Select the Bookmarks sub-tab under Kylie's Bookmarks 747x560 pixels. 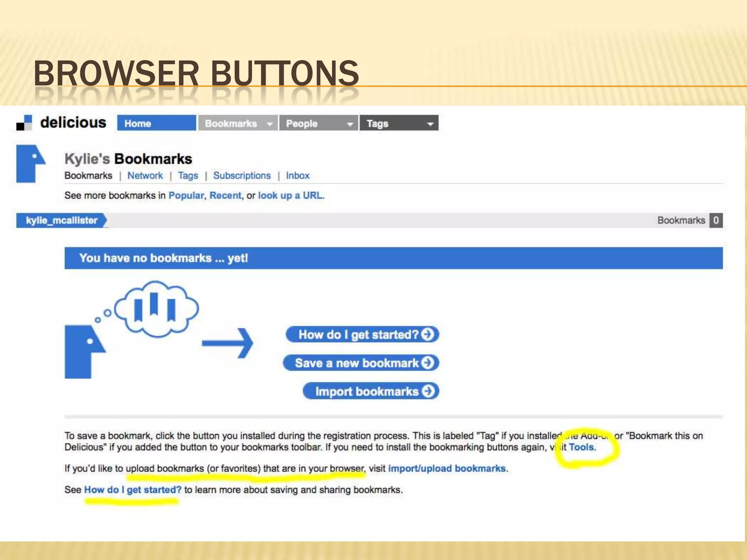(88, 175)
